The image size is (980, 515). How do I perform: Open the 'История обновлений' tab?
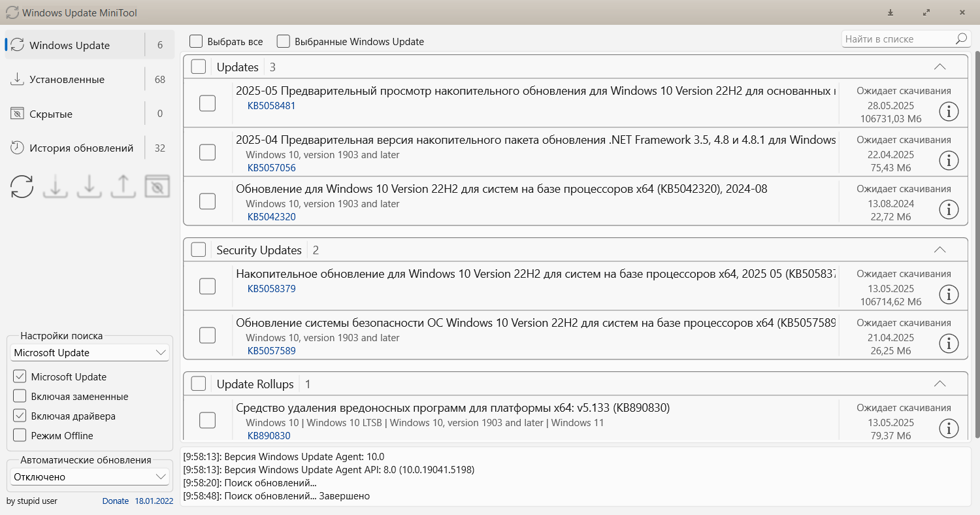click(81, 148)
